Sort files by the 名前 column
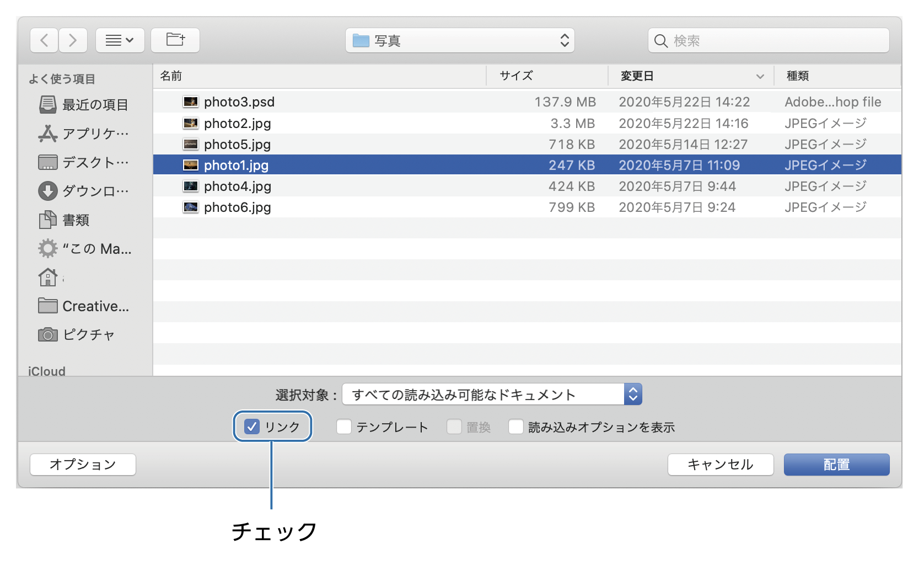This screenshot has height=565, width=924. (320, 76)
